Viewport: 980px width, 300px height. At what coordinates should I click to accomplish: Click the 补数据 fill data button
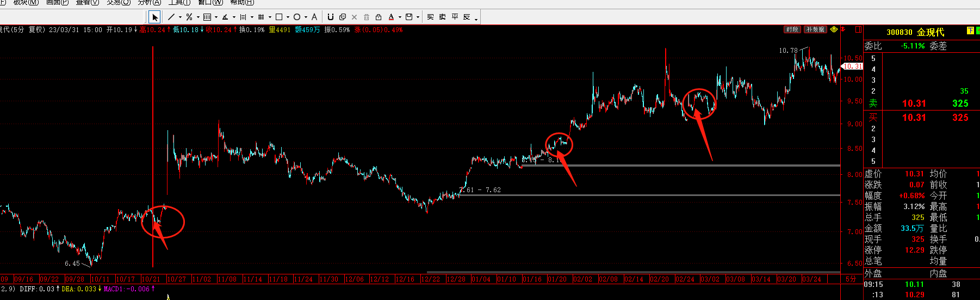click(x=816, y=29)
